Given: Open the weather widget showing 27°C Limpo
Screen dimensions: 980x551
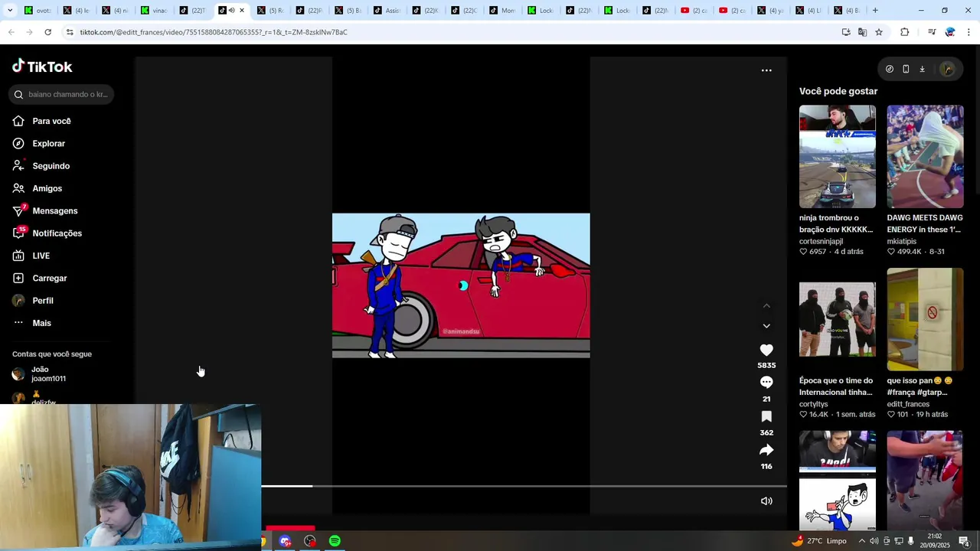Looking at the screenshot, I should tap(819, 541).
